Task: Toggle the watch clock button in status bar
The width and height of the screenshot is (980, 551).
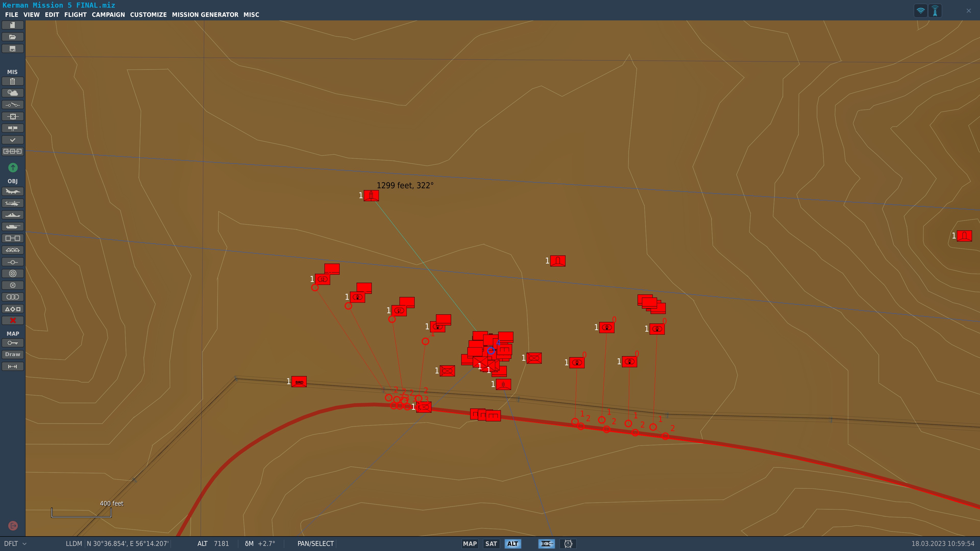Action: pos(568,544)
